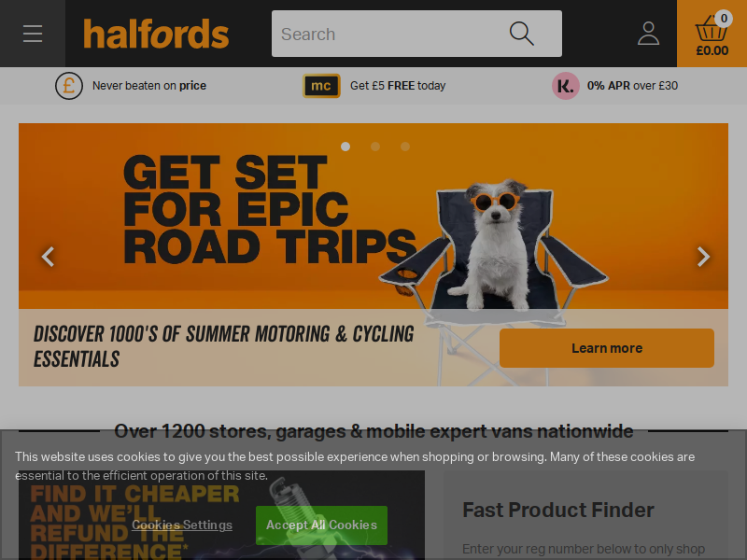Viewport: 747px width, 560px height.
Task: Open Cookies Settings link
Action: click(182, 525)
